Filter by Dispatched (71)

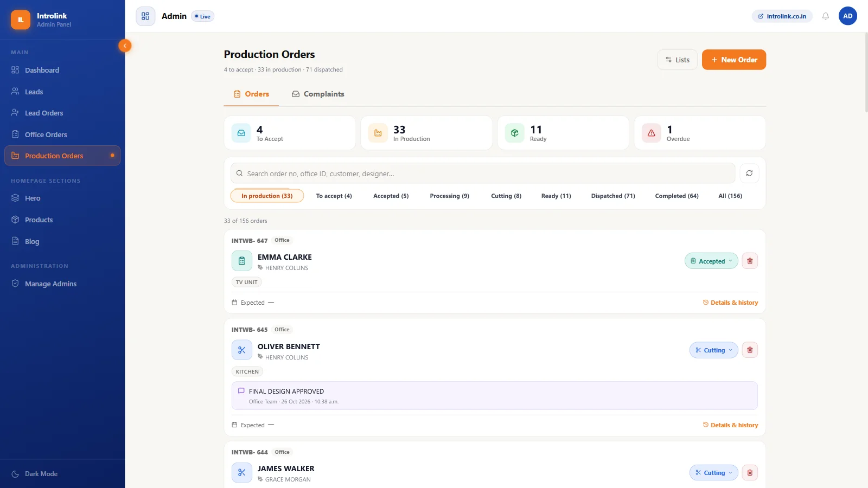(613, 196)
